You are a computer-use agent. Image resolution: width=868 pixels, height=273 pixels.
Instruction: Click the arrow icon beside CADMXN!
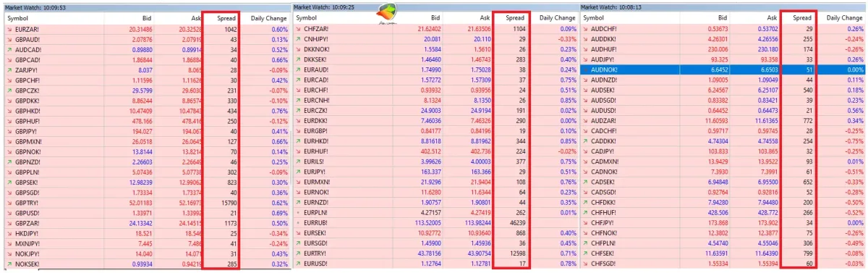[x=585, y=162]
